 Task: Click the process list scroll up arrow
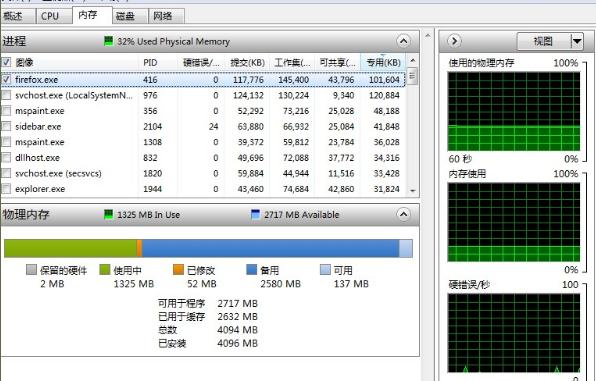pos(413,60)
